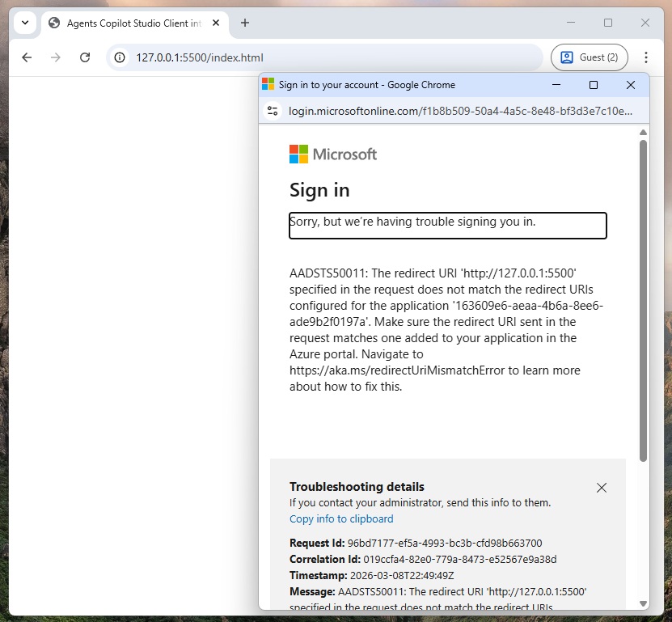
Task: Go back using the back arrow
Action: [x=27, y=57]
